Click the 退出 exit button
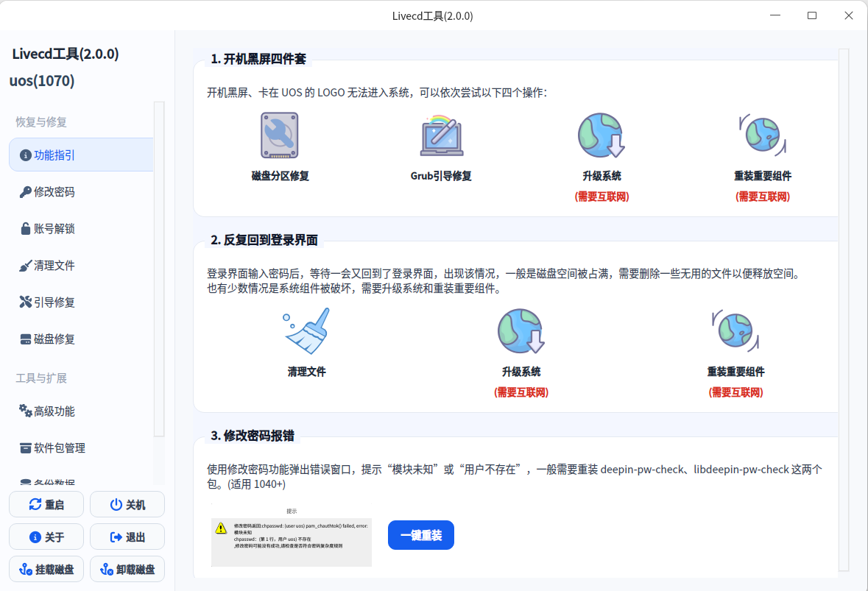868x591 pixels. (127, 537)
